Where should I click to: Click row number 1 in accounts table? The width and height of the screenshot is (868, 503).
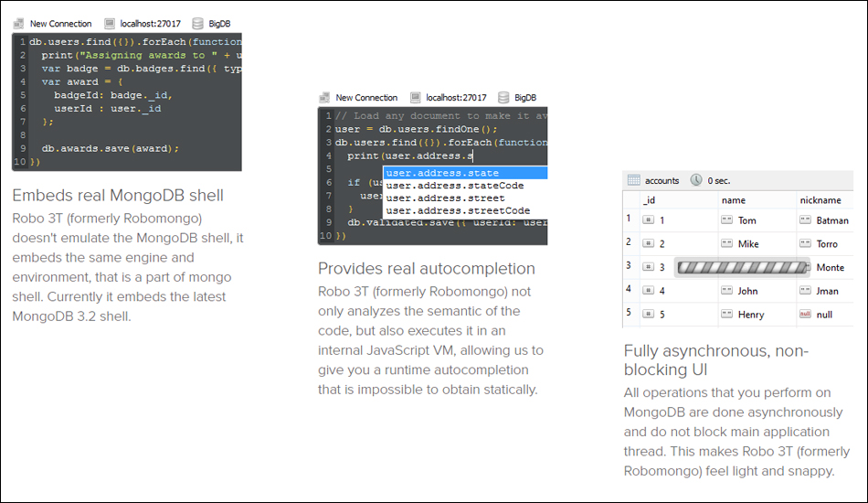(x=629, y=219)
